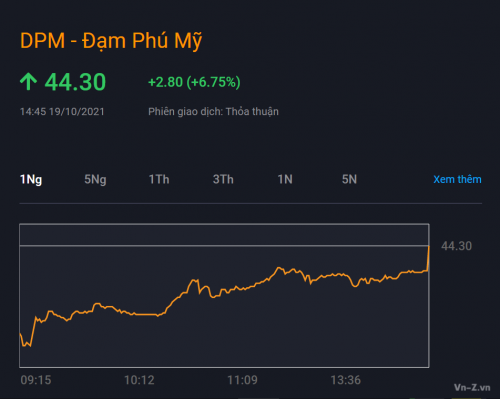This screenshot has height=399, width=500.
Task: Switch chart to 1N one-year range
Action: (x=285, y=179)
